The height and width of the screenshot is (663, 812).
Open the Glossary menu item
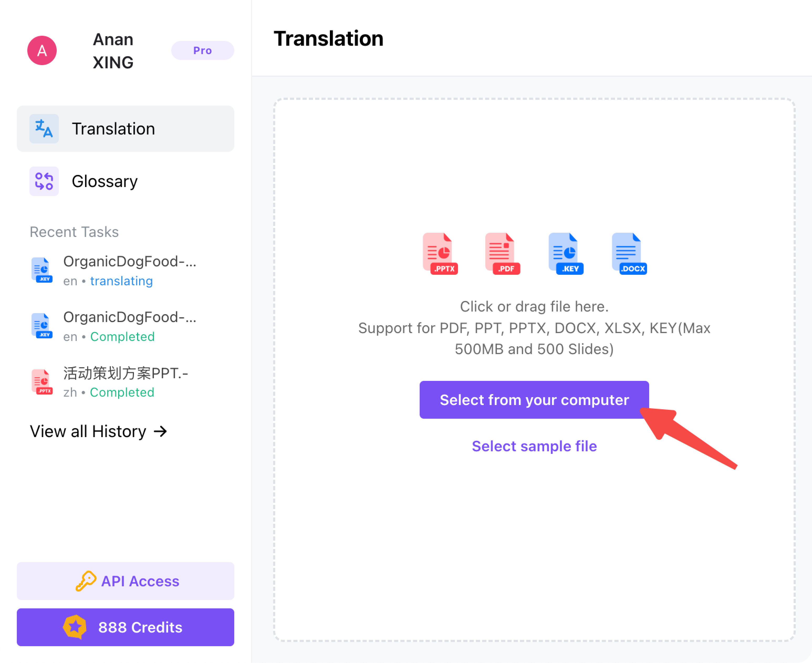[104, 181]
